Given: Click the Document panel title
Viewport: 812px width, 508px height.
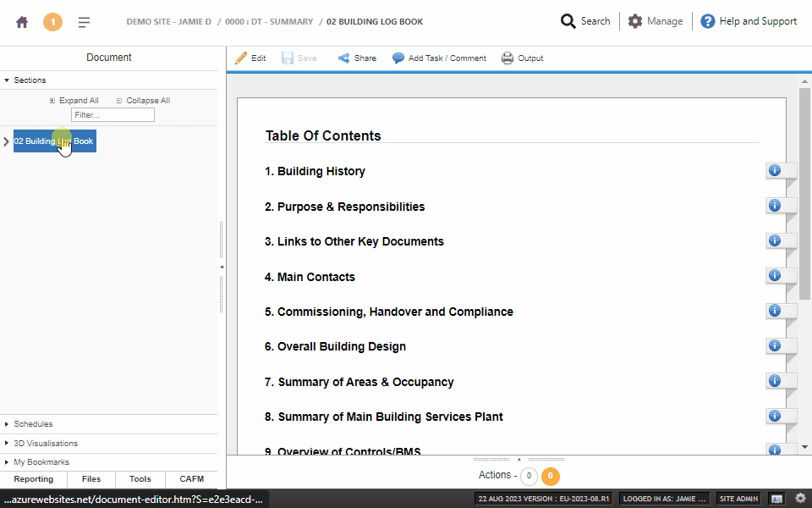Looking at the screenshot, I should coord(109,58).
